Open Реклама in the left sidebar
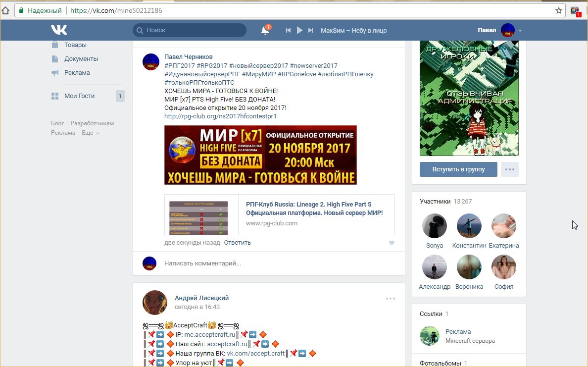The height and width of the screenshot is (367, 588). [77, 72]
